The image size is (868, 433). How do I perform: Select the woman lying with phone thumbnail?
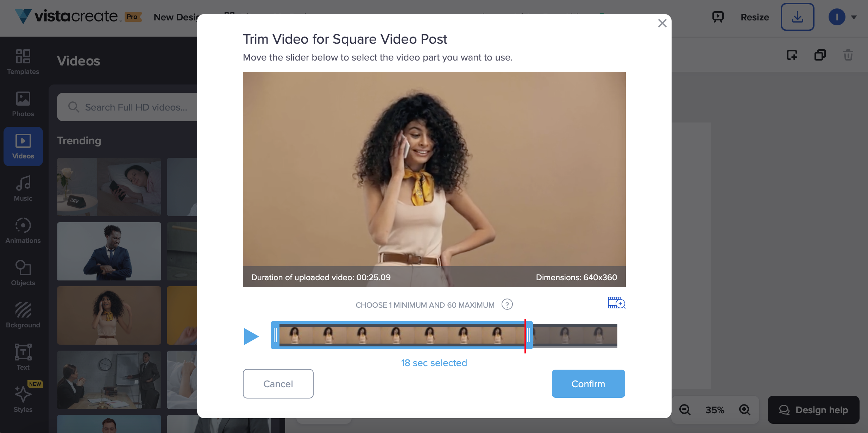pyautogui.click(x=109, y=187)
